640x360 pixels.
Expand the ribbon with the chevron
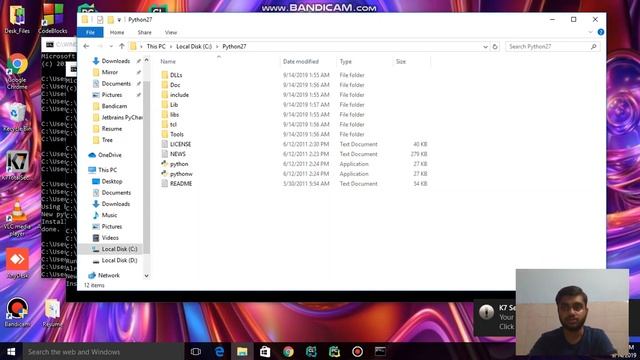(x=590, y=32)
